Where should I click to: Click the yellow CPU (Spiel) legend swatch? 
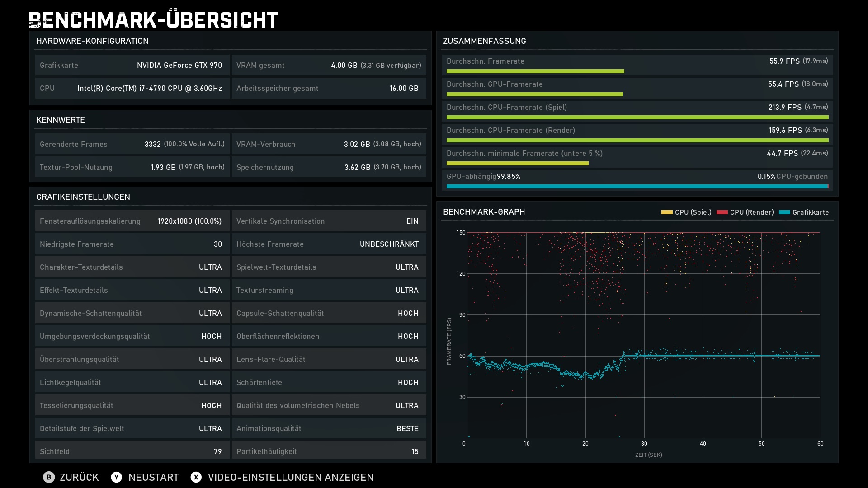coord(666,212)
